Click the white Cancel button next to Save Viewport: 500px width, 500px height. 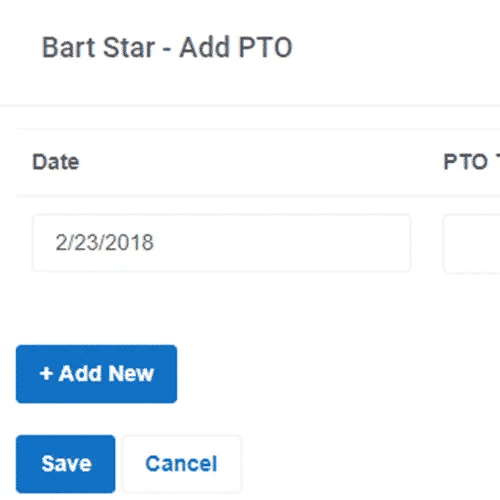point(182,464)
